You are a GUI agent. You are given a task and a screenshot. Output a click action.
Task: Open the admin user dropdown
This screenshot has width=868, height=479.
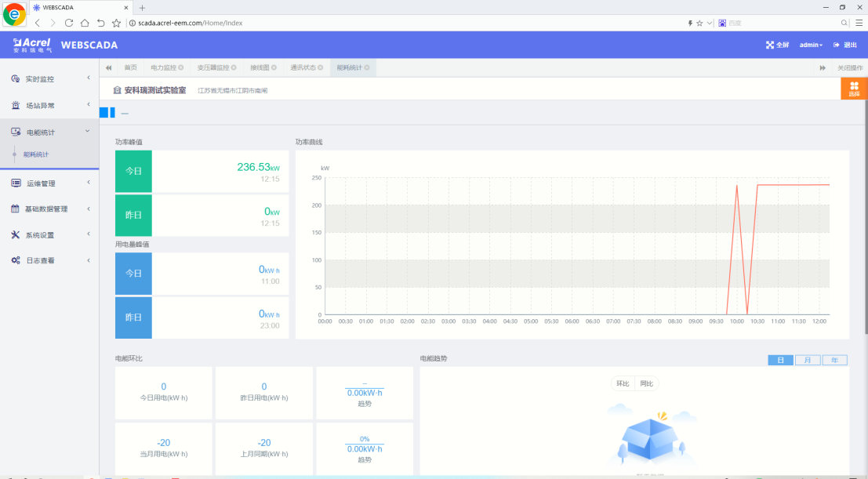click(x=811, y=45)
